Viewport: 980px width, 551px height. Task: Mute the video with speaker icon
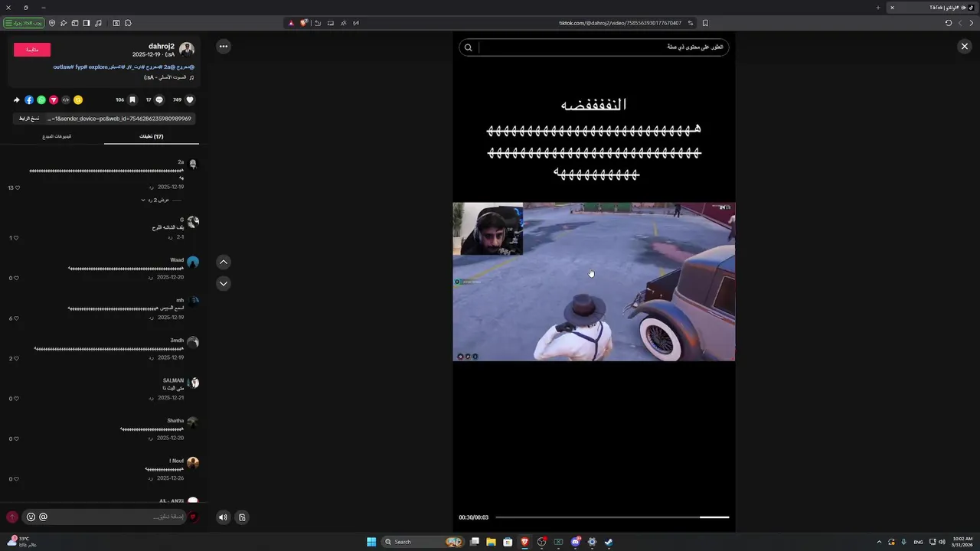[223, 517]
